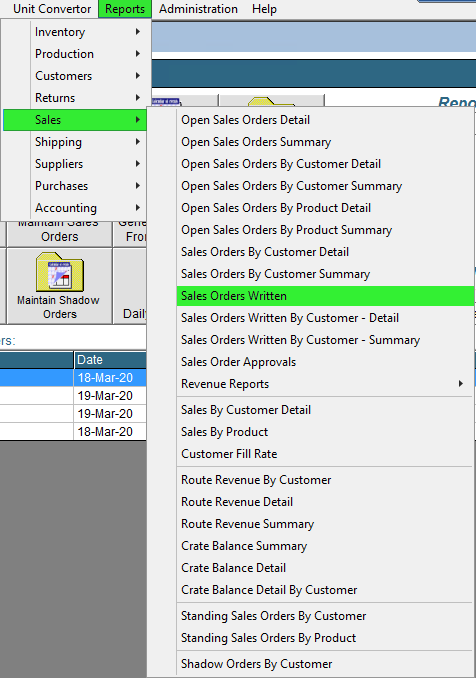Expand the Purchases reports submenu
The width and height of the screenshot is (476, 678).
tap(75, 186)
